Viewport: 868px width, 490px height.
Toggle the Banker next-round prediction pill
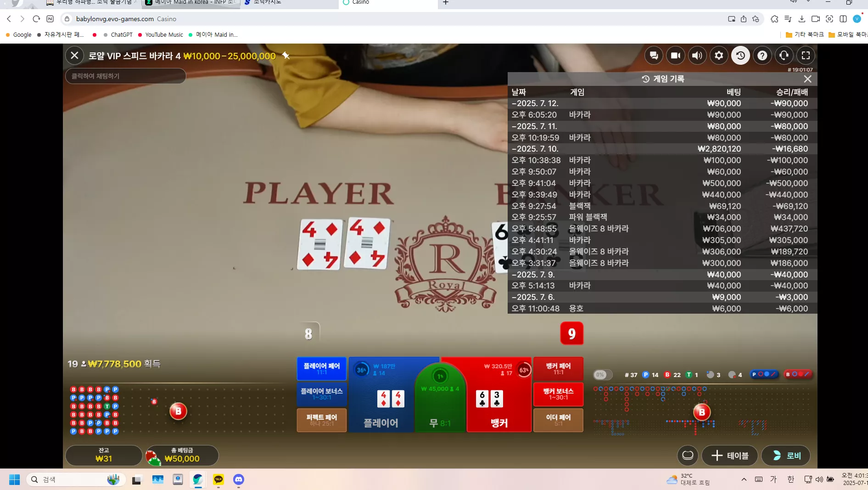pos(798,374)
